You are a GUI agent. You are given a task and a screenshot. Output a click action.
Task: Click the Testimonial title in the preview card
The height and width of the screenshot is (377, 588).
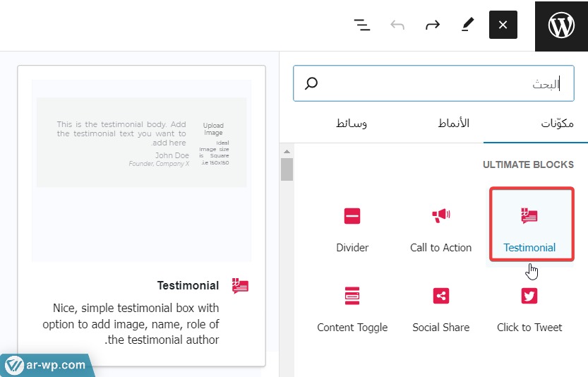[x=188, y=286]
